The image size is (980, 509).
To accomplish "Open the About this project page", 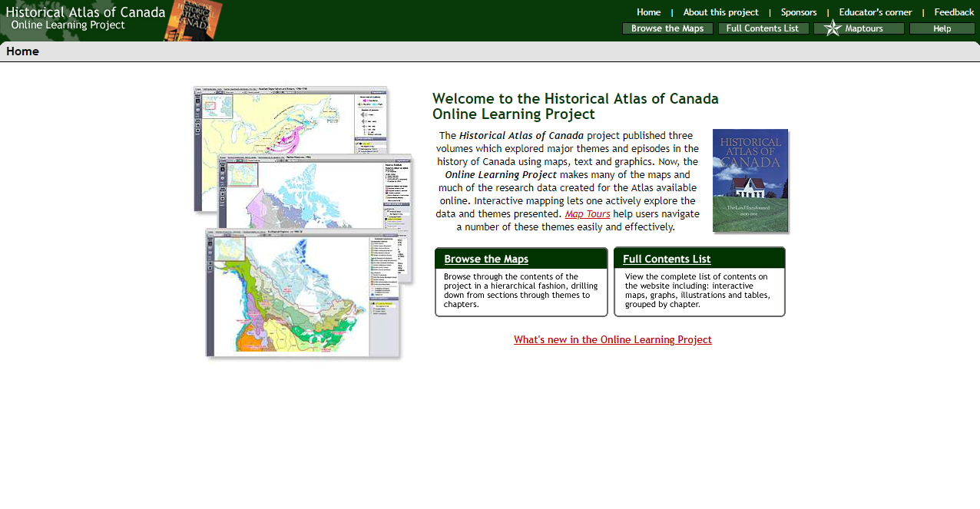I will point(720,12).
